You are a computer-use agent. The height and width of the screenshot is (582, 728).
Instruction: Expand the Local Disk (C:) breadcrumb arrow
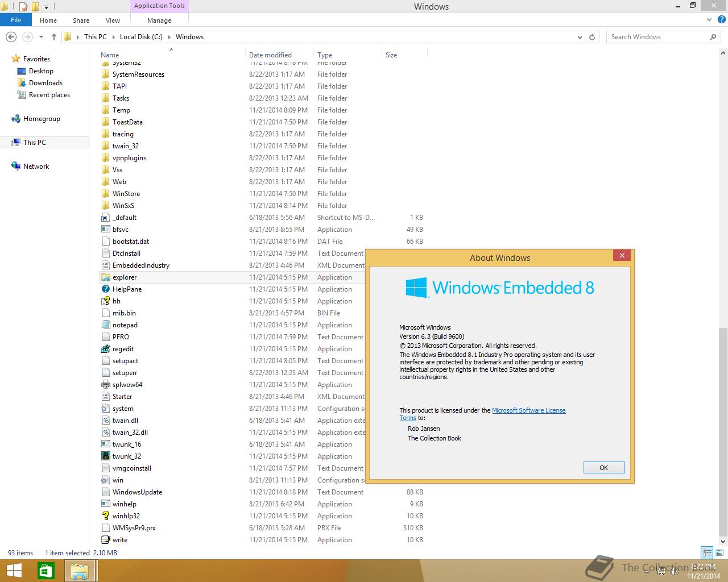click(169, 37)
